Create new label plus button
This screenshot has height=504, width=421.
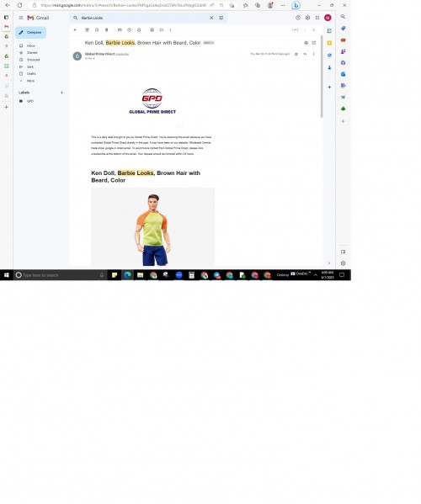(61, 93)
